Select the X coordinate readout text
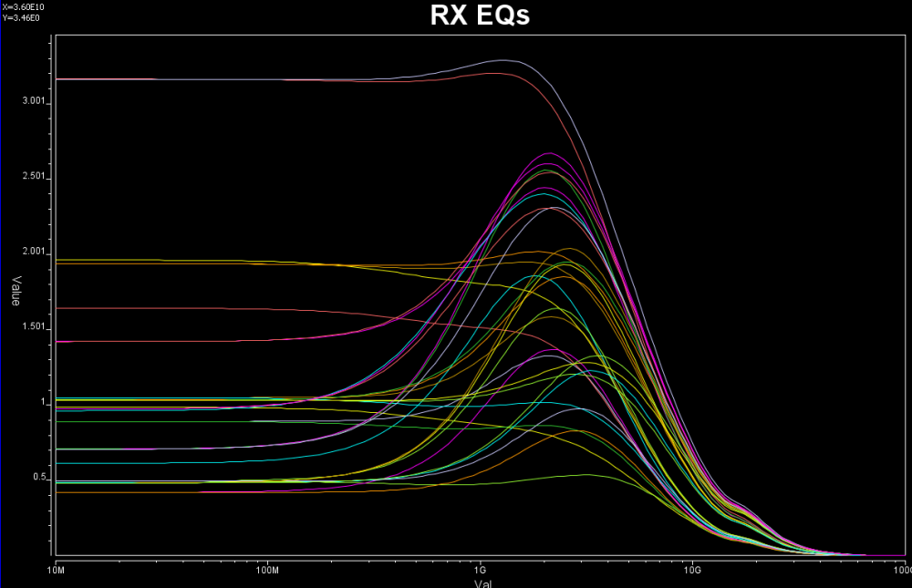The width and height of the screenshot is (912, 588). point(22,7)
